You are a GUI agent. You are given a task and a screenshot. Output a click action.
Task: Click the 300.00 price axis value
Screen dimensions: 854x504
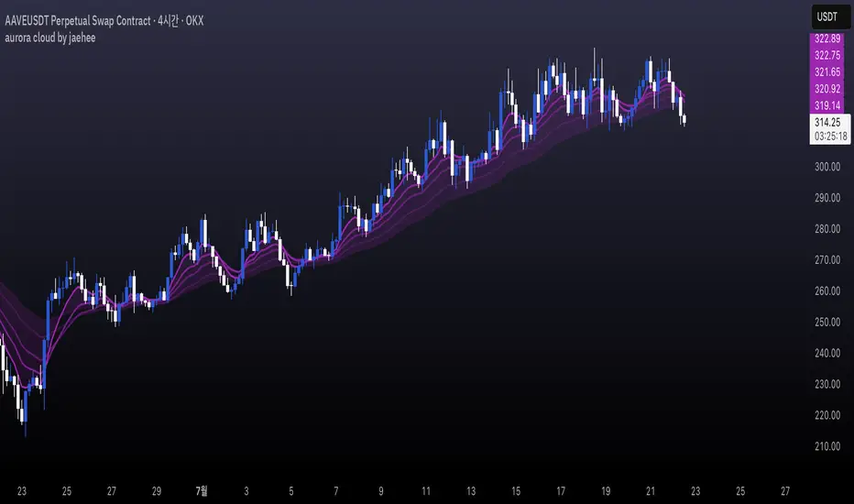pos(827,167)
